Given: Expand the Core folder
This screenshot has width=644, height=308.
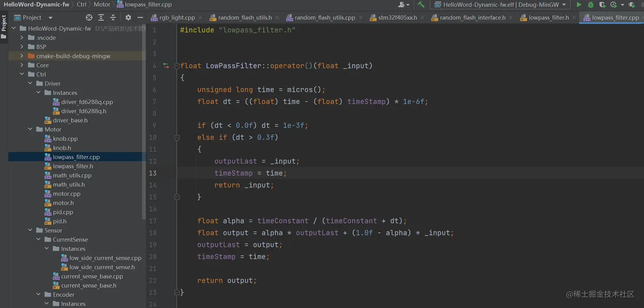Looking at the screenshot, I should pyautogui.click(x=22, y=65).
